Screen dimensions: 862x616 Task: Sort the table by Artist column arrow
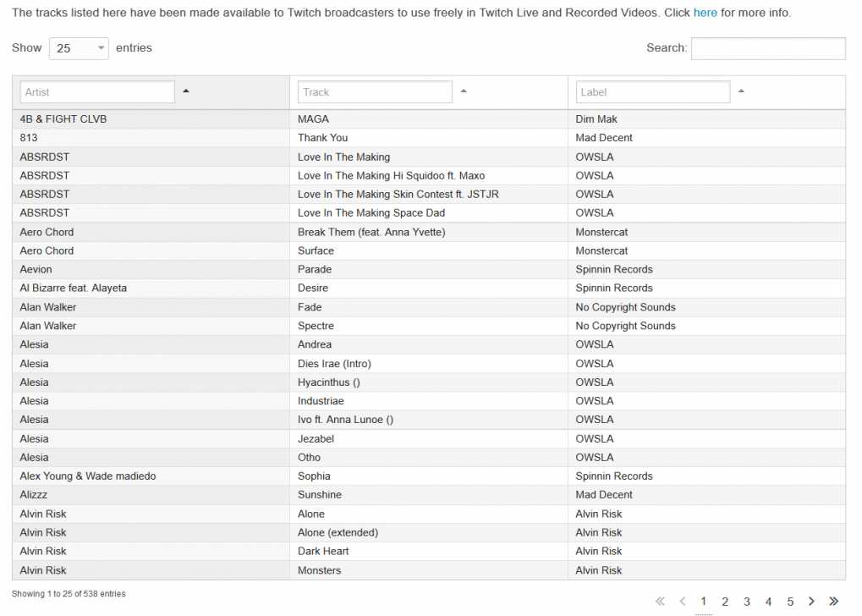pos(186,91)
